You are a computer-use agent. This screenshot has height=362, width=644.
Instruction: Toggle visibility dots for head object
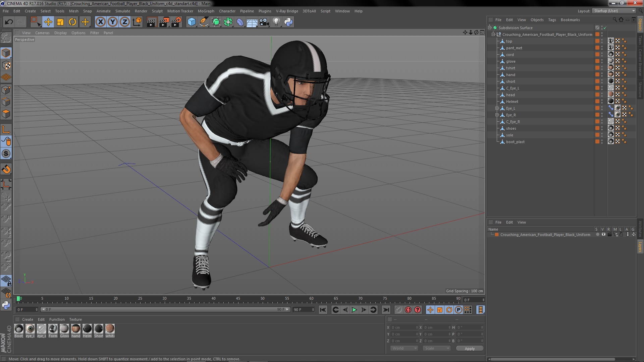(x=602, y=95)
